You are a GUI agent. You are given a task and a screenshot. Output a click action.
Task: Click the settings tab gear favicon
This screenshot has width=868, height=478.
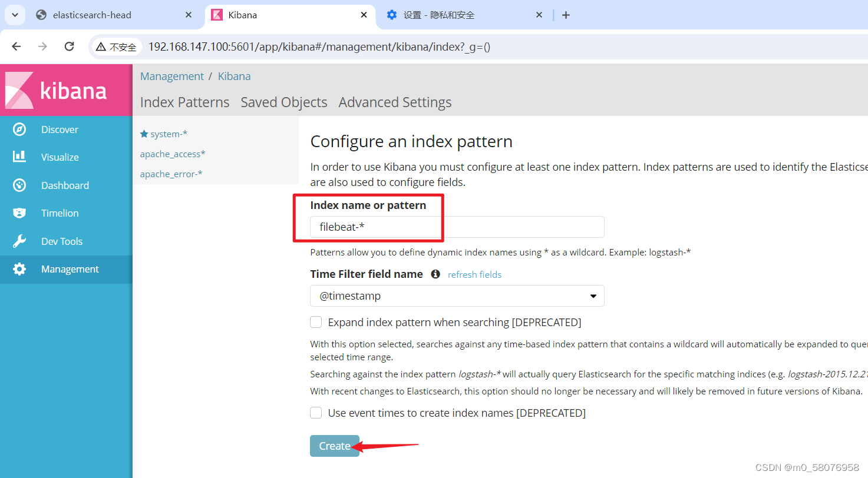392,15
